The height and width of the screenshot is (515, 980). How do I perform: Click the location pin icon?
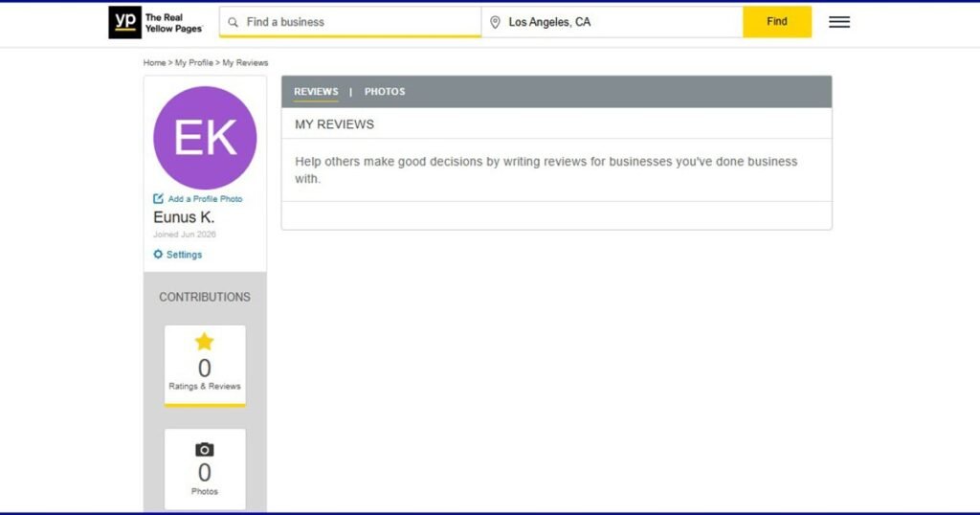[495, 23]
